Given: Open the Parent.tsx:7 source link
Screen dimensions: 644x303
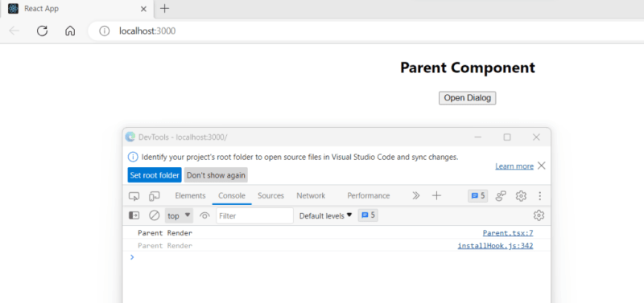Looking at the screenshot, I should [x=508, y=233].
